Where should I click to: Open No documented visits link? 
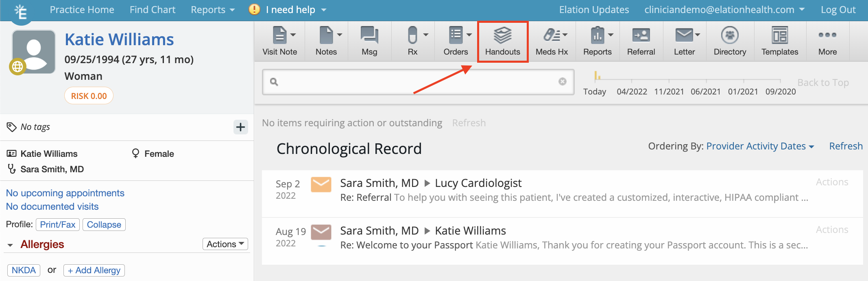(52, 206)
